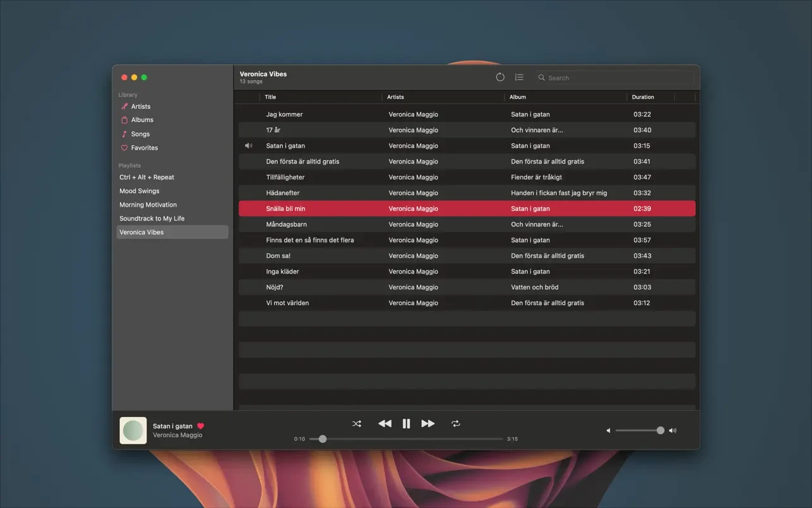Open Albums in the Library sidebar
Viewport: 812px width, 508px height.
coord(142,120)
